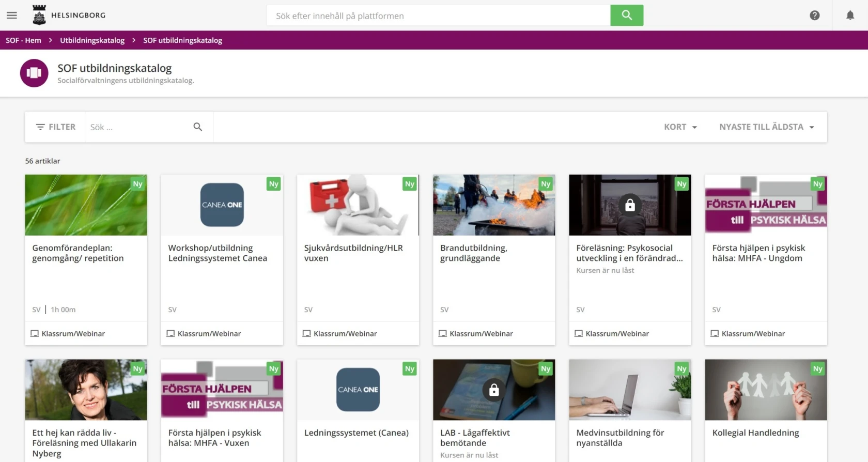Image resolution: width=868 pixels, height=462 pixels.
Task: Open the Första hjälpen MHFA - Vuxen thumbnail
Action: [222, 390]
